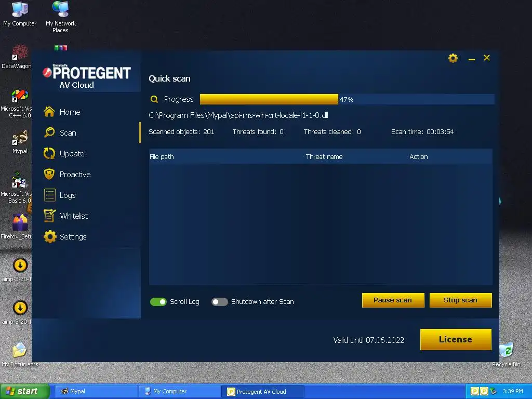The width and height of the screenshot is (532, 399).
Task: Click the Progress magnifier icon
Action: pyautogui.click(x=154, y=99)
